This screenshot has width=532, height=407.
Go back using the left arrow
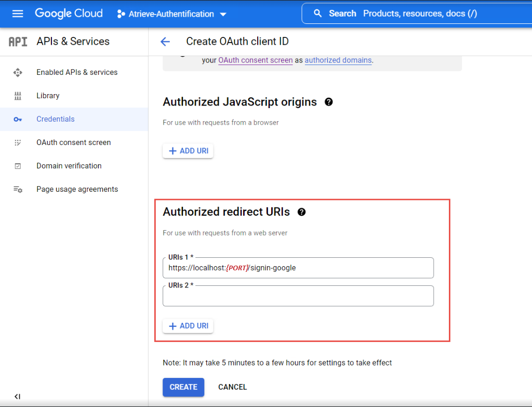pyautogui.click(x=165, y=42)
